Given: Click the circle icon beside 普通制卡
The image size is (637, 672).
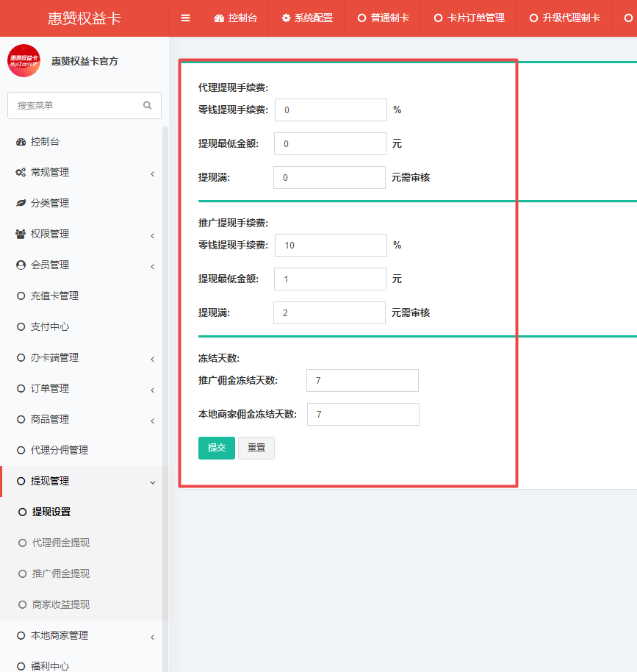Looking at the screenshot, I should pos(362,18).
